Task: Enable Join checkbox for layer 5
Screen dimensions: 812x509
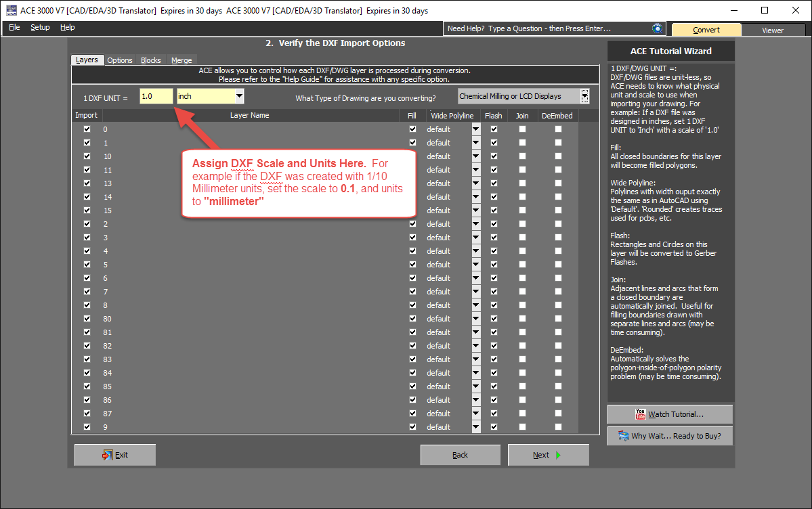Action: (523, 265)
